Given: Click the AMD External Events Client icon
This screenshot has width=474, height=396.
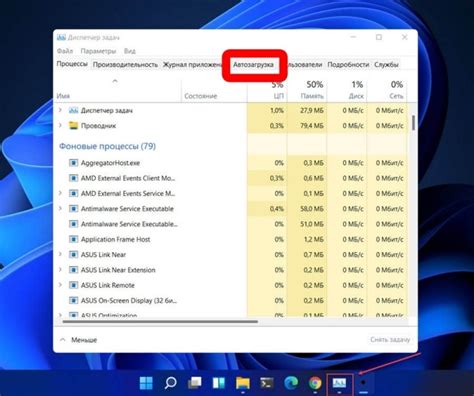Looking at the screenshot, I should 73,178.
